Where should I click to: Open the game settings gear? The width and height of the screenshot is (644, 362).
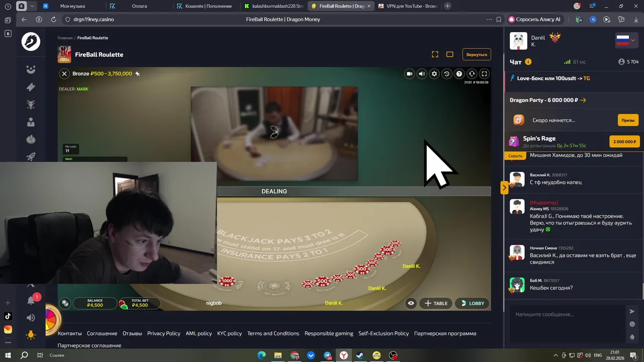(x=434, y=74)
